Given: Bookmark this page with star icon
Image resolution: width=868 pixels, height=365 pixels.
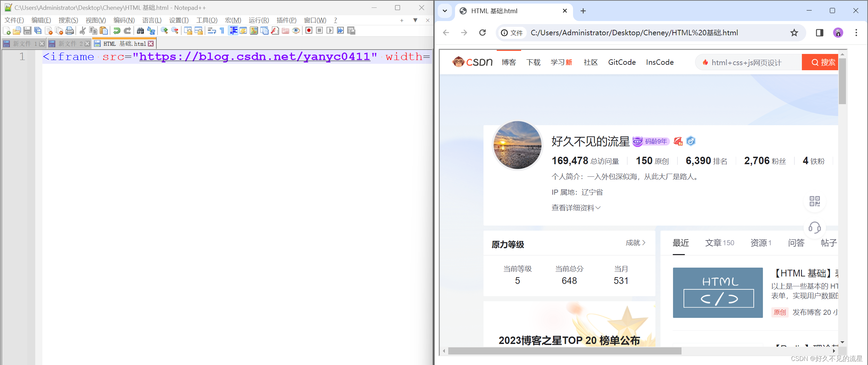Looking at the screenshot, I should coord(794,33).
